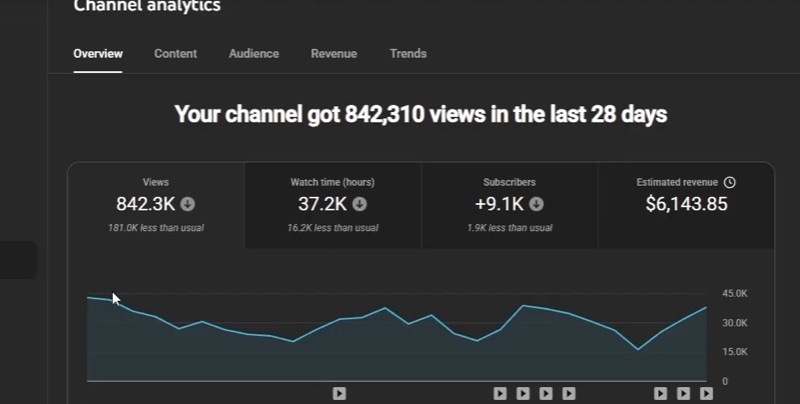Click the first video marker in the last group of three
This screenshot has width=800, height=404.
(x=660, y=393)
